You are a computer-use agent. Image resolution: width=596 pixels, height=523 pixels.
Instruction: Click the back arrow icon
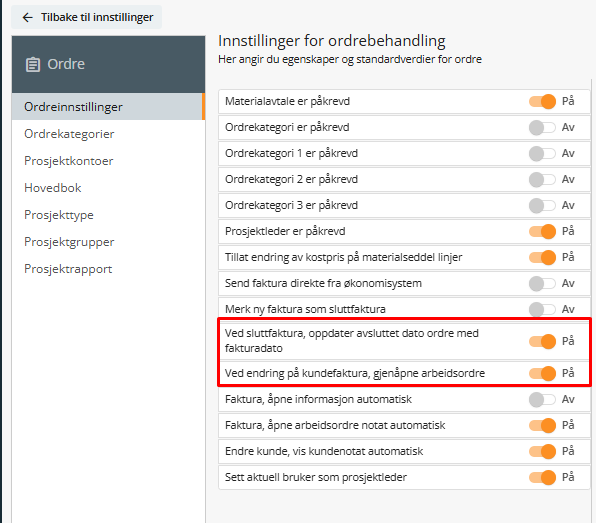click(x=27, y=17)
